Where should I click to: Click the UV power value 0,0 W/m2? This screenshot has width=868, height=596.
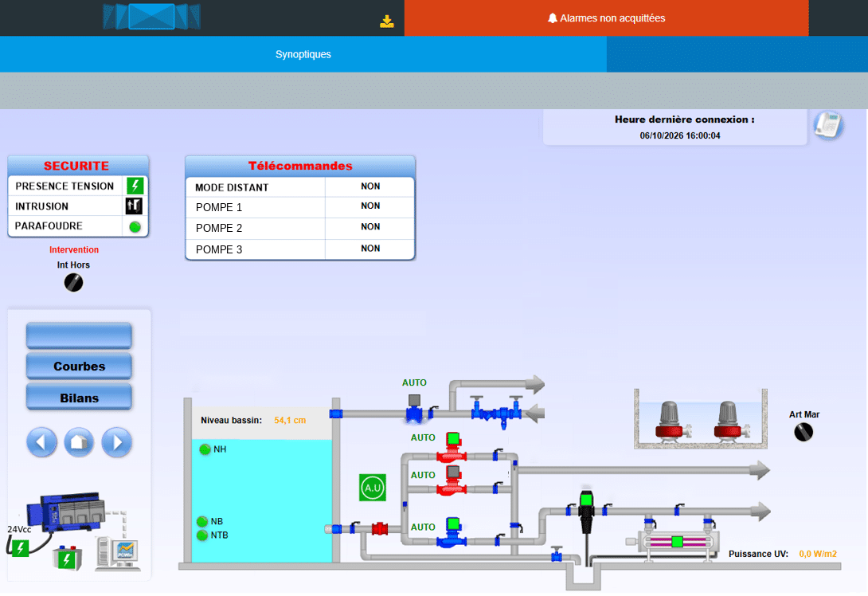[x=818, y=554]
